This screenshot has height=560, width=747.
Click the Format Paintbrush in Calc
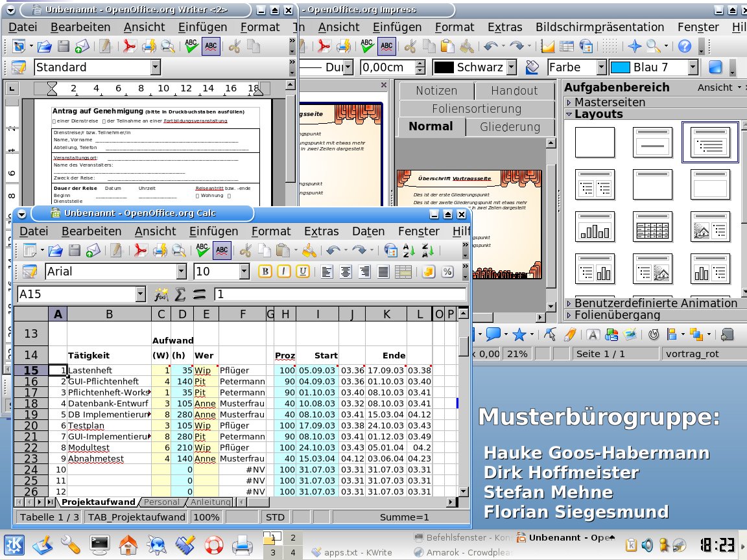click(x=309, y=250)
